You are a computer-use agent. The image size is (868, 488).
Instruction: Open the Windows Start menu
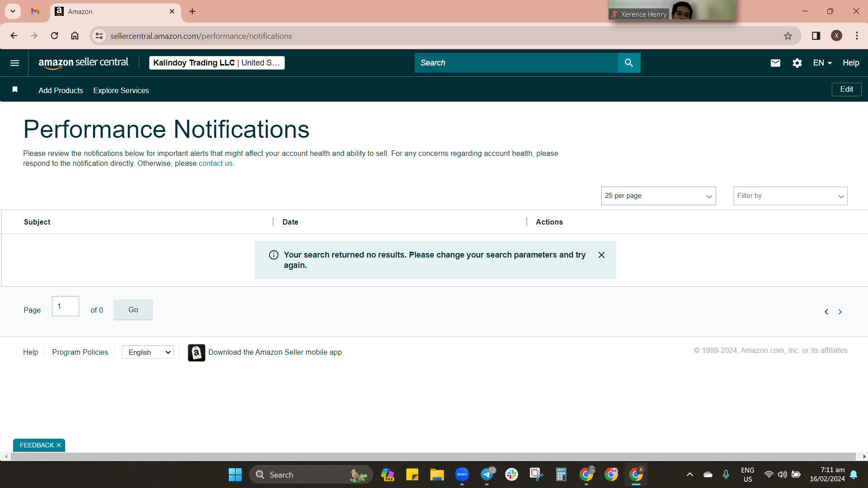[x=235, y=474]
